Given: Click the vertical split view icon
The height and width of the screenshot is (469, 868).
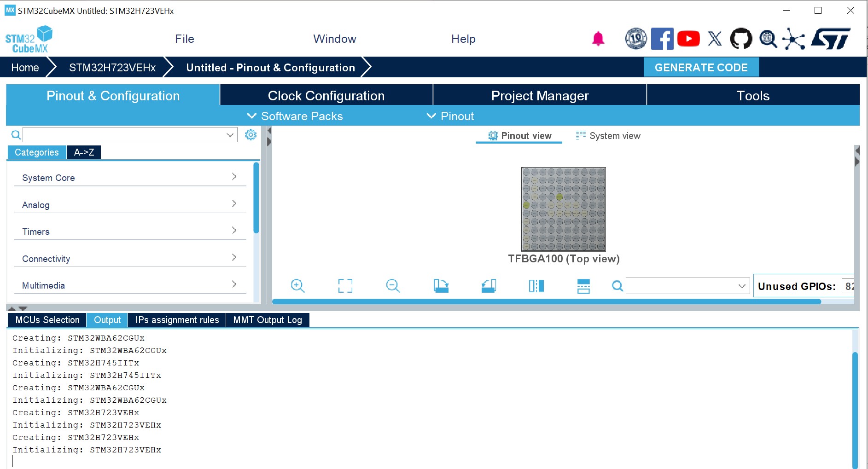Looking at the screenshot, I should (536, 286).
